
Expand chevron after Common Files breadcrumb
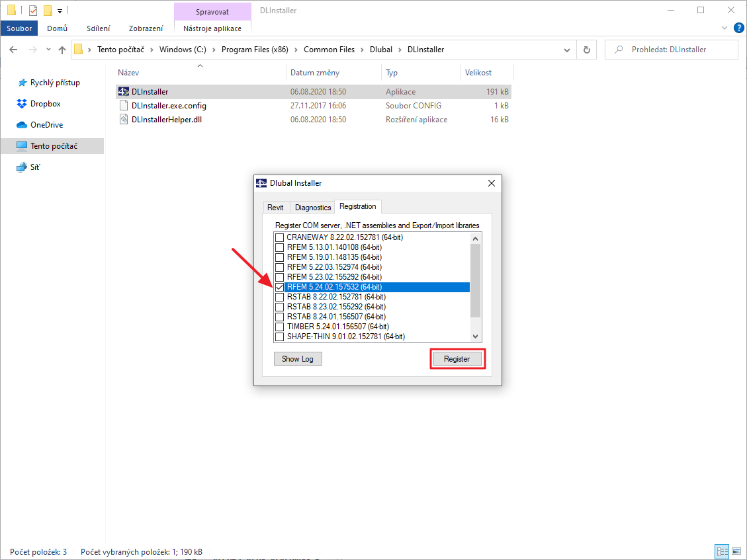coord(363,50)
